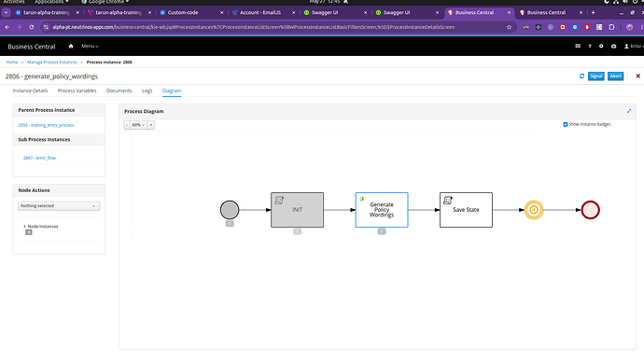Open the Instance Details tab
Image resolution: width=644 pixels, height=362 pixels.
[x=31, y=90]
